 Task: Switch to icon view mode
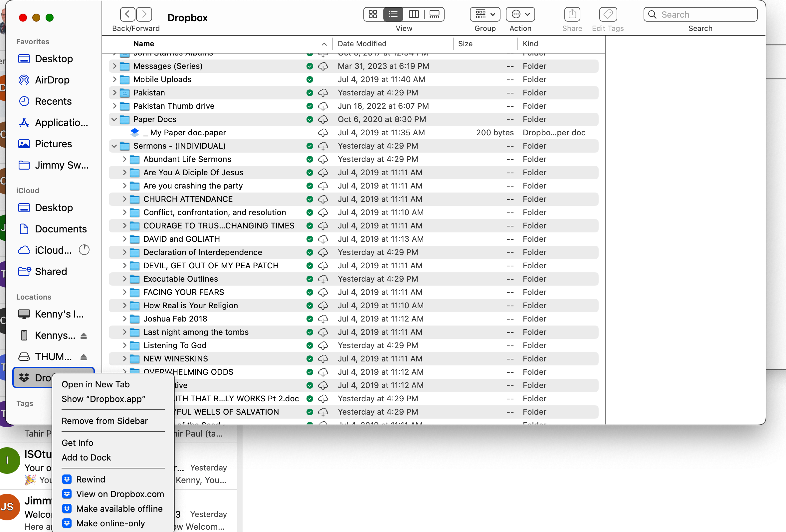[373, 14]
